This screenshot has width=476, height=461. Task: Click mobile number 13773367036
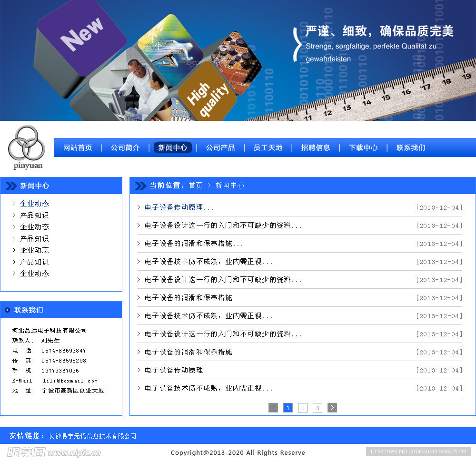(60, 371)
